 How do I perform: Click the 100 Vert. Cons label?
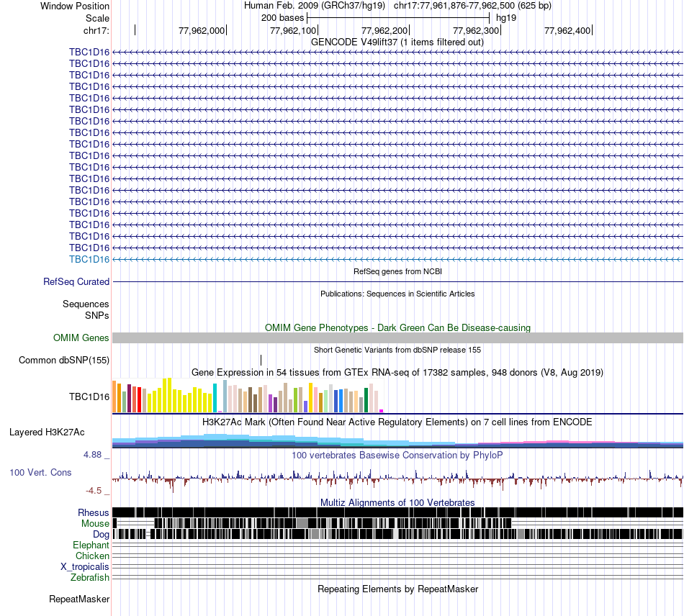[40, 473]
